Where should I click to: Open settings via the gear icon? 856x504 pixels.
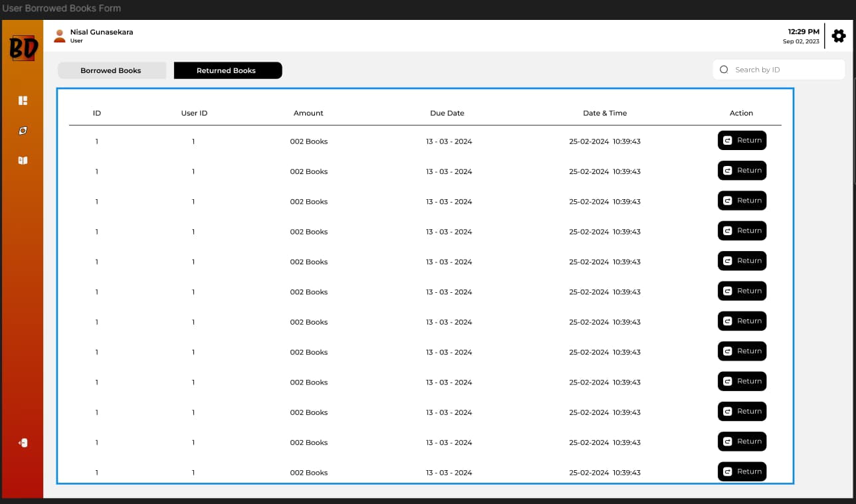839,36
